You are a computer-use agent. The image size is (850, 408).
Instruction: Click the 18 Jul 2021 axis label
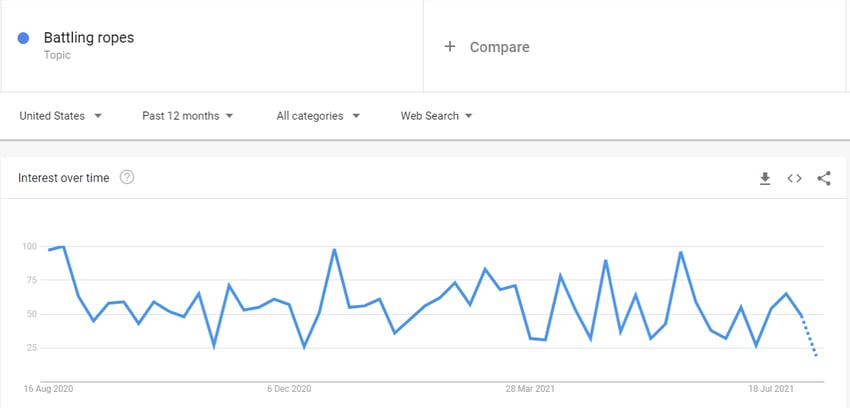point(771,389)
